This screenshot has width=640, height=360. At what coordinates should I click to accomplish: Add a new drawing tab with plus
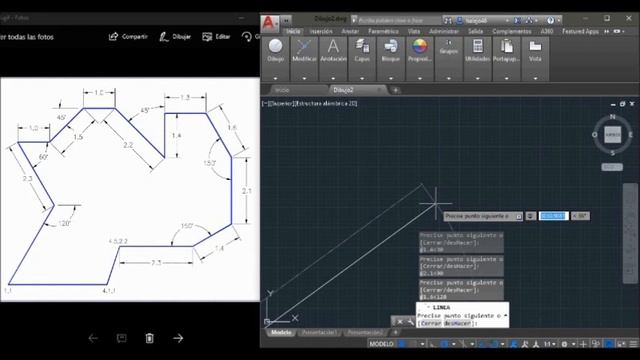point(396,90)
